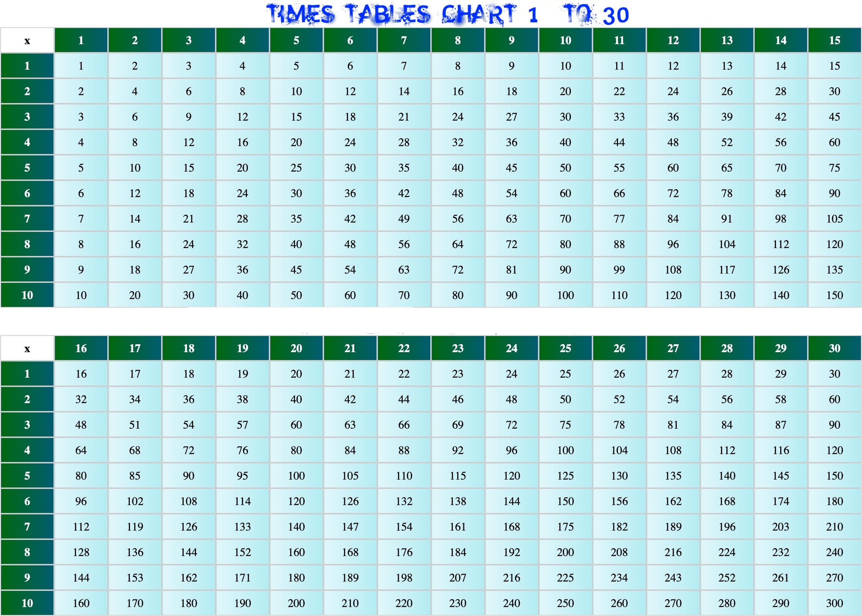862x616 pixels.
Task: Click the cell showing 300
Action: click(x=834, y=603)
